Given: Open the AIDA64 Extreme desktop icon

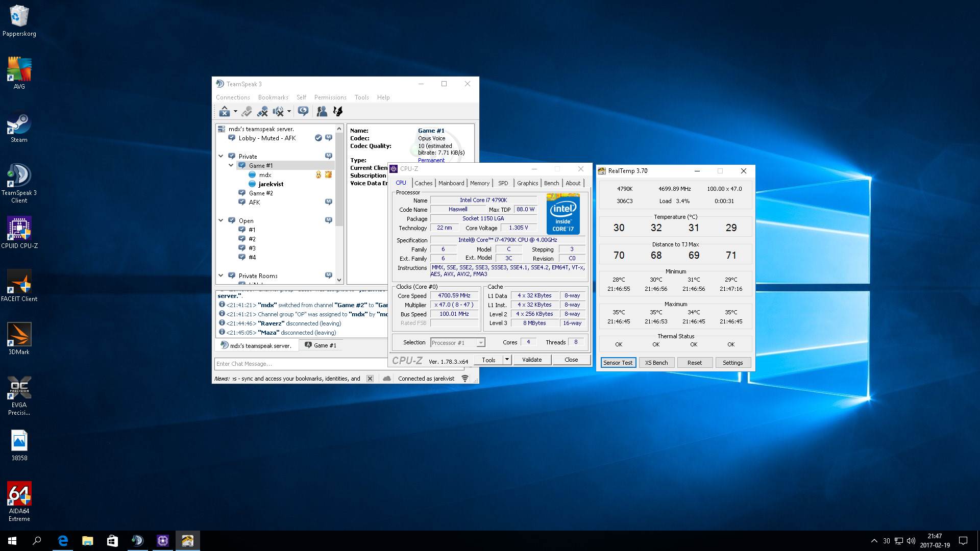Looking at the screenshot, I should pyautogui.click(x=19, y=502).
